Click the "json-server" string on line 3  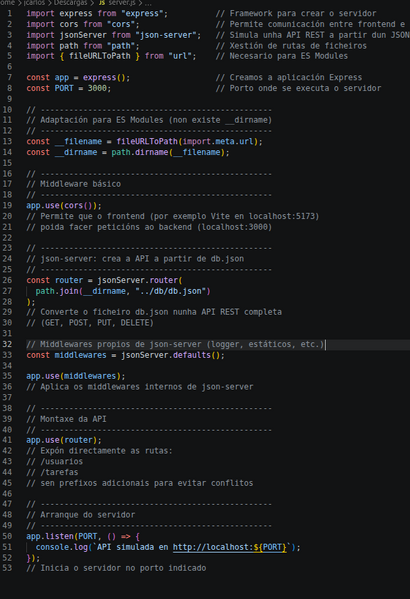(x=166, y=35)
